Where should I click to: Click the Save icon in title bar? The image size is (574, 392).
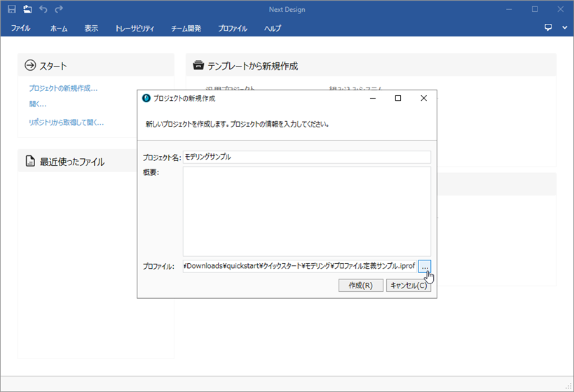pyautogui.click(x=12, y=9)
